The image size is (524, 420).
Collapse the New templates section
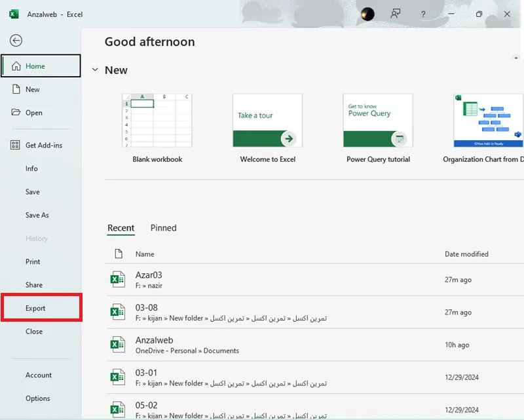(95, 69)
